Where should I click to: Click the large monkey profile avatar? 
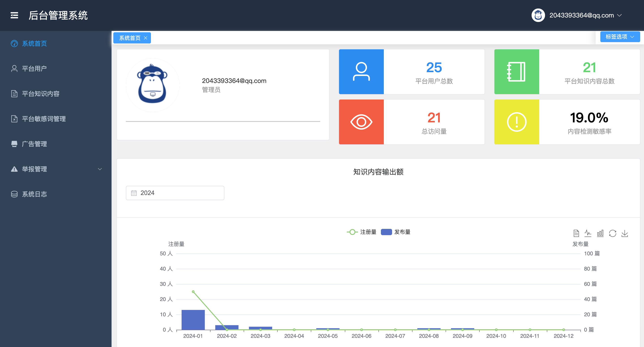tap(152, 85)
